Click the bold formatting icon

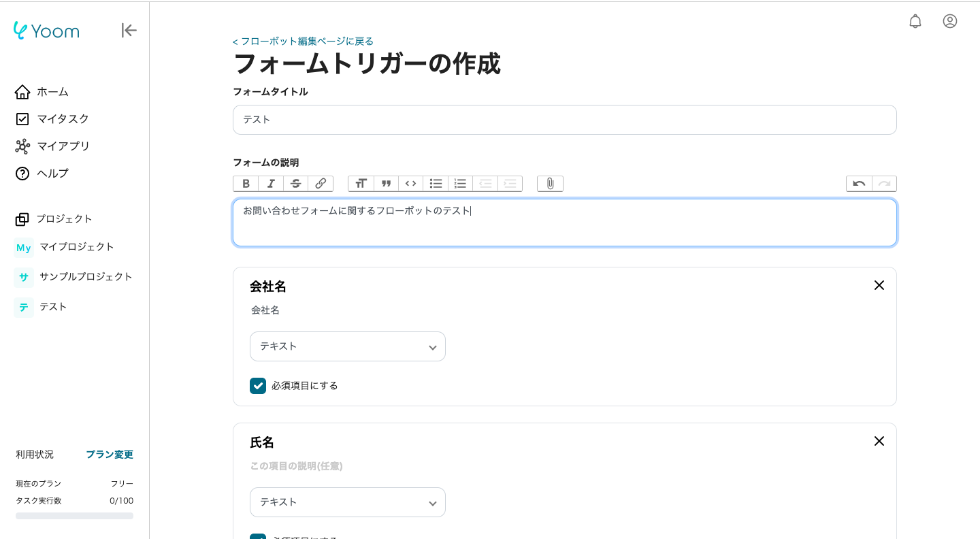click(x=246, y=184)
